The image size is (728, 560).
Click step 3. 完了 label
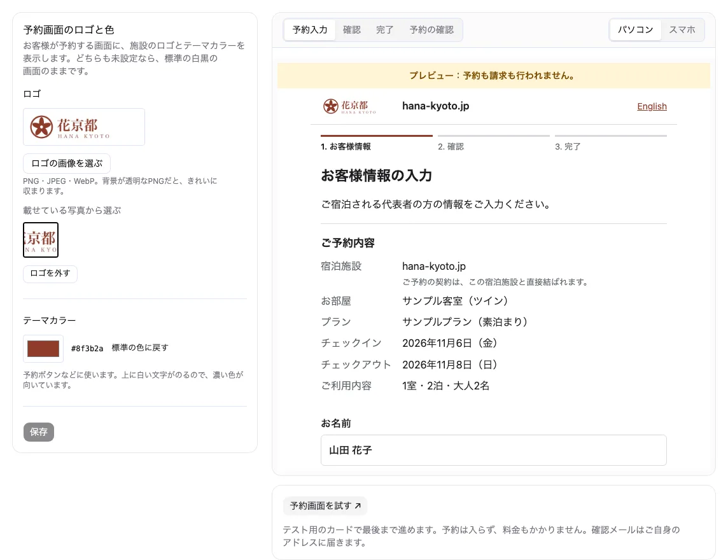click(x=568, y=147)
